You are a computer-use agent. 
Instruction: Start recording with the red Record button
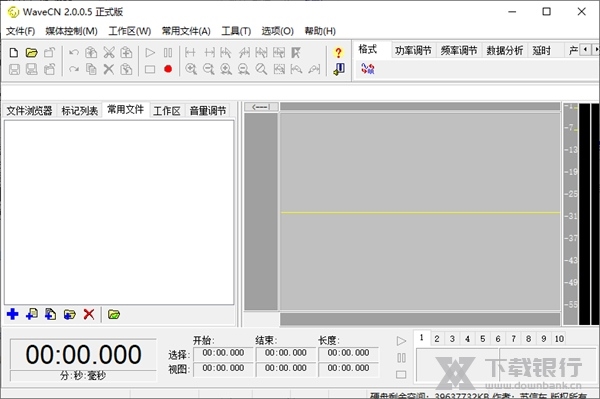168,69
